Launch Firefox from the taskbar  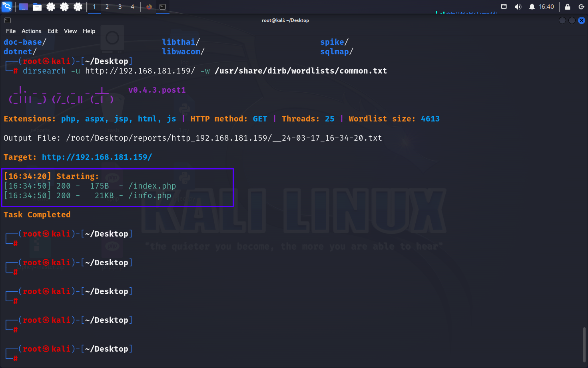pos(149,7)
